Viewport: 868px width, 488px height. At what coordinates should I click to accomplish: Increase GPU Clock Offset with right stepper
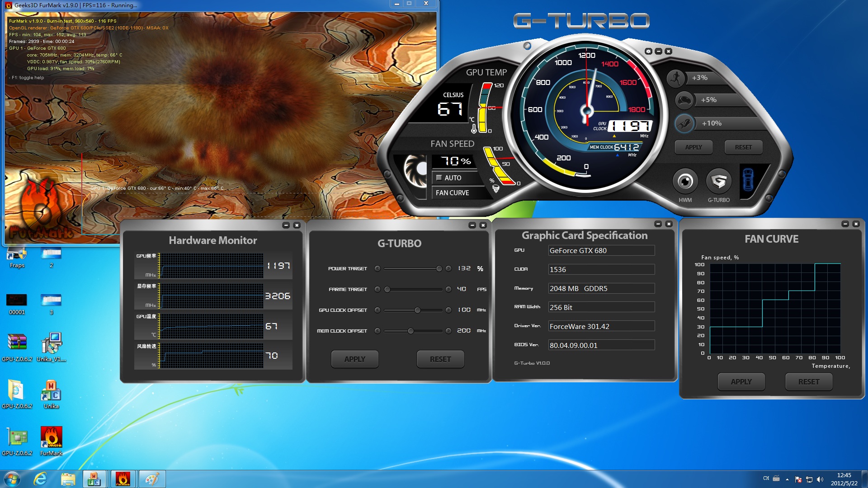(448, 310)
